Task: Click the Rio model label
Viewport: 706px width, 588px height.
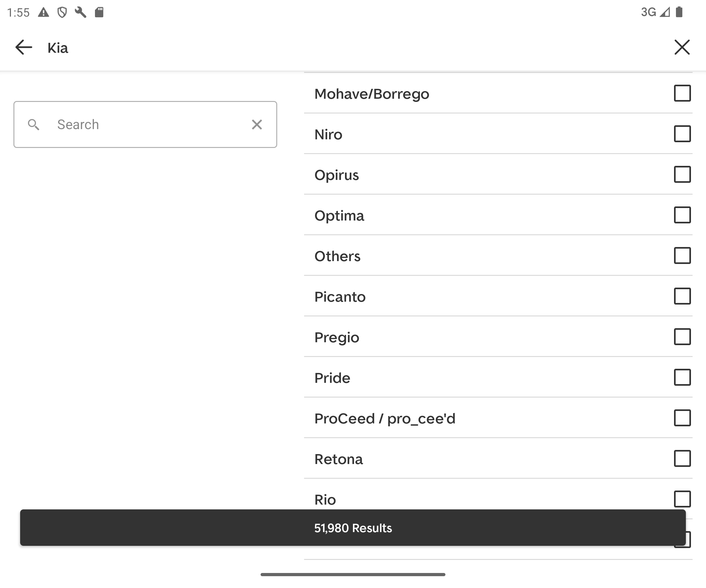Action: click(325, 499)
